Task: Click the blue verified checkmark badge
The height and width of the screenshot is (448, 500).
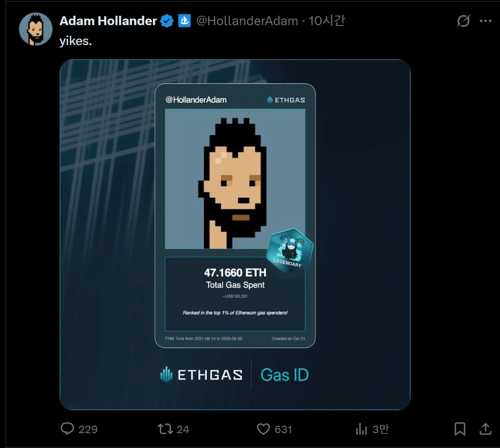Action: [167, 21]
